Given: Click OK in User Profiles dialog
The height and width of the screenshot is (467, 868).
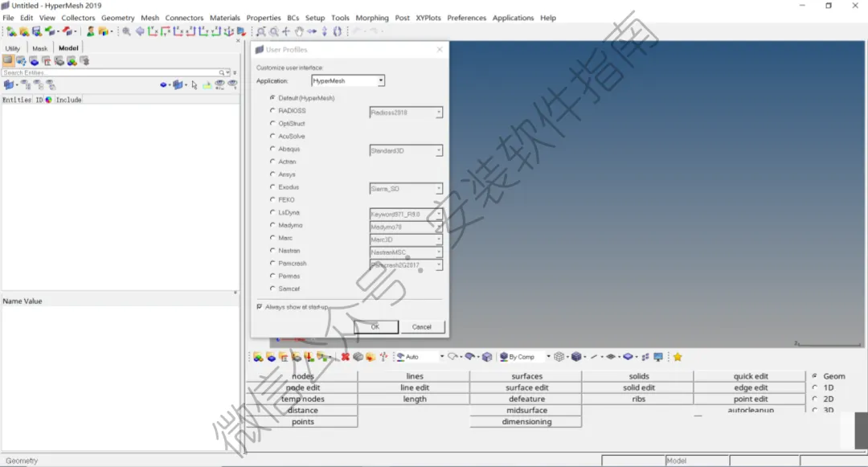Looking at the screenshot, I should click(x=376, y=327).
